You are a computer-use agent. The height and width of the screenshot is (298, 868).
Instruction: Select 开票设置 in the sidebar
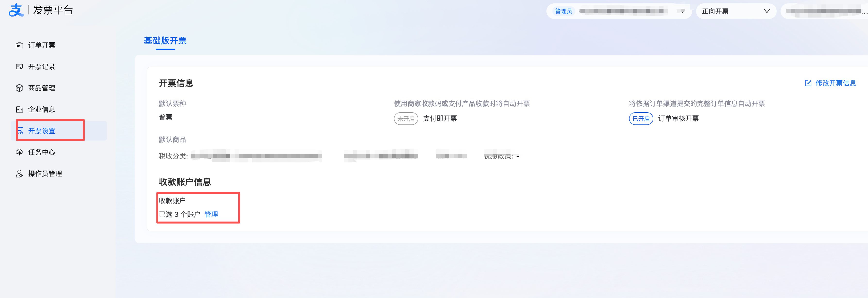pos(59,131)
